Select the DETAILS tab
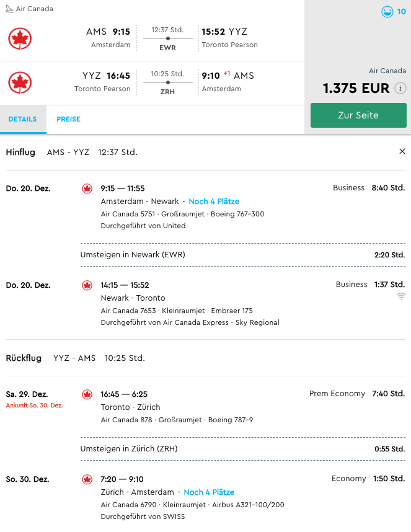Image resolution: width=411 pixels, height=532 pixels. tap(22, 119)
